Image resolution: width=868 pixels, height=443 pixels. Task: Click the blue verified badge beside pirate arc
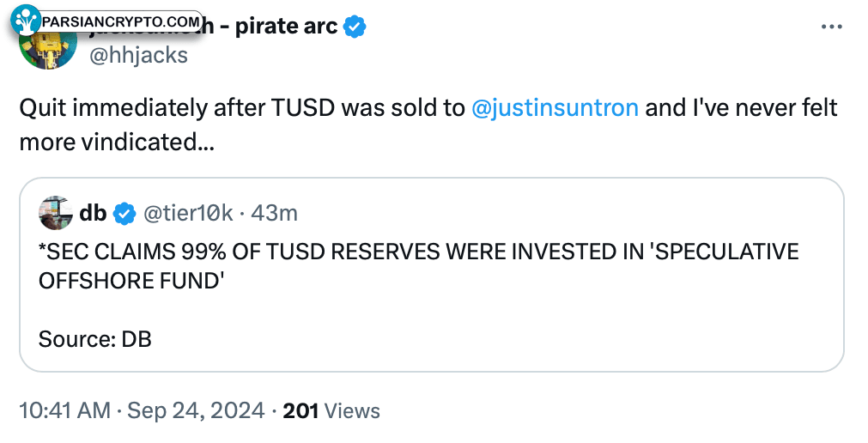tap(355, 27)
